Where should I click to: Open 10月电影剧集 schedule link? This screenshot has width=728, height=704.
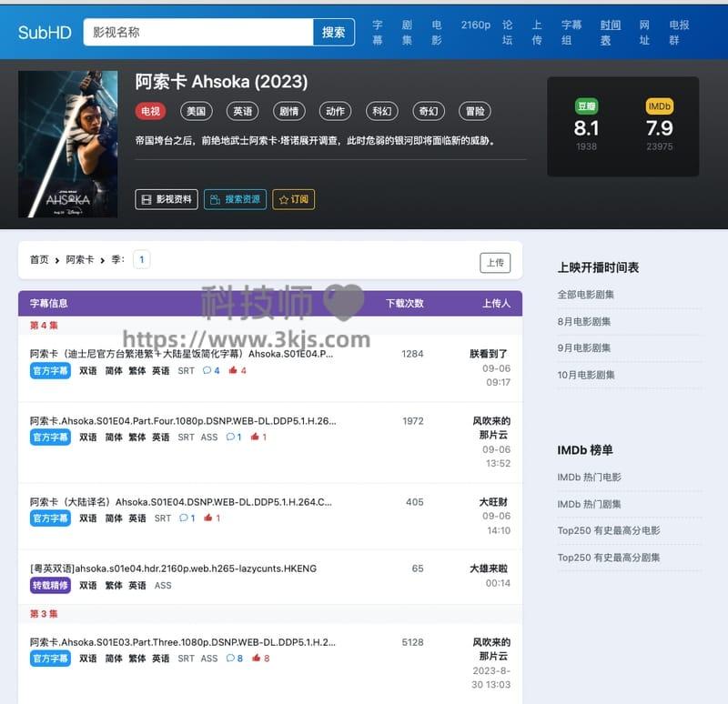(586, 375)
